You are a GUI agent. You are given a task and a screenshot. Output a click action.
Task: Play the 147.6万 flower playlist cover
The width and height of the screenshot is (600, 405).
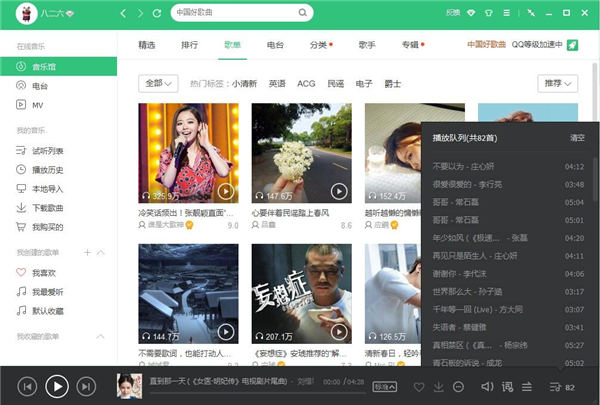(339, 191)
